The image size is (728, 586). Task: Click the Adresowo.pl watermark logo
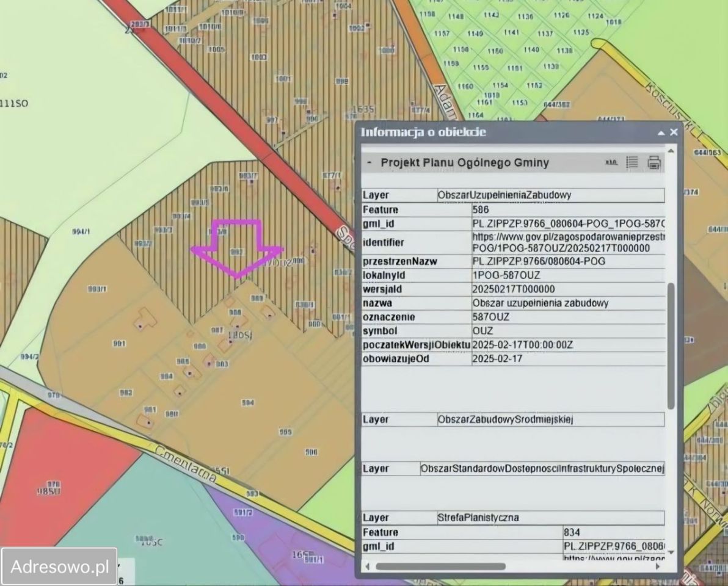tap(59, 566)
